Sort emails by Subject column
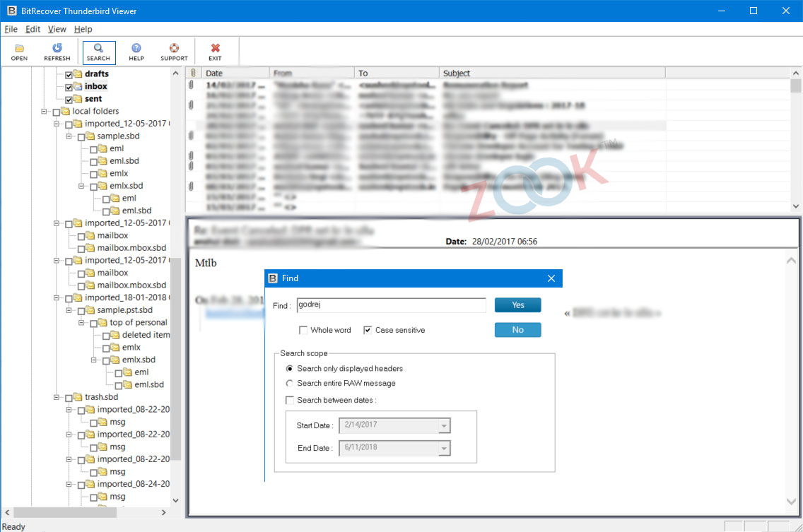 point(553,73)
